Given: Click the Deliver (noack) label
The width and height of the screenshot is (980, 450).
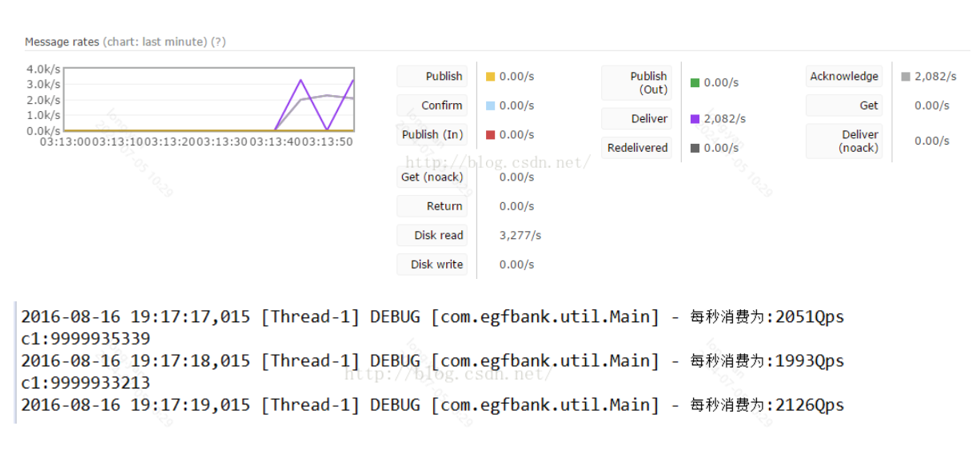Looking at the screenshot, I should (x=844, y=141).
